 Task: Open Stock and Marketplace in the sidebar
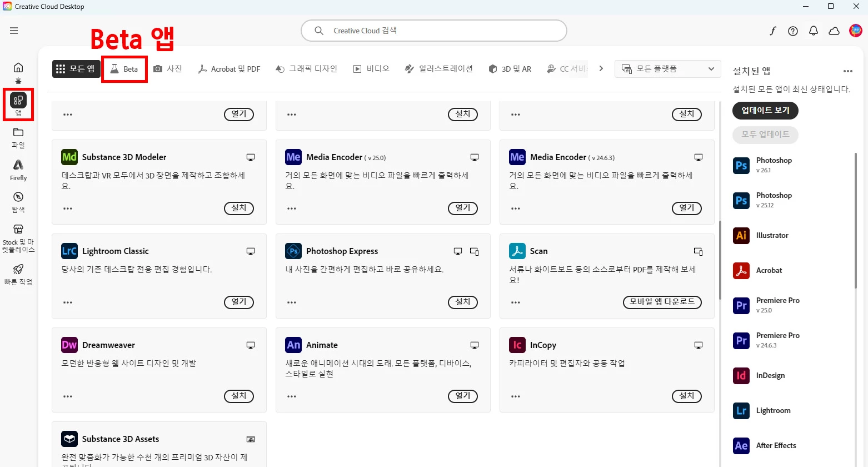pyautogui.click(x=18, y=238)
